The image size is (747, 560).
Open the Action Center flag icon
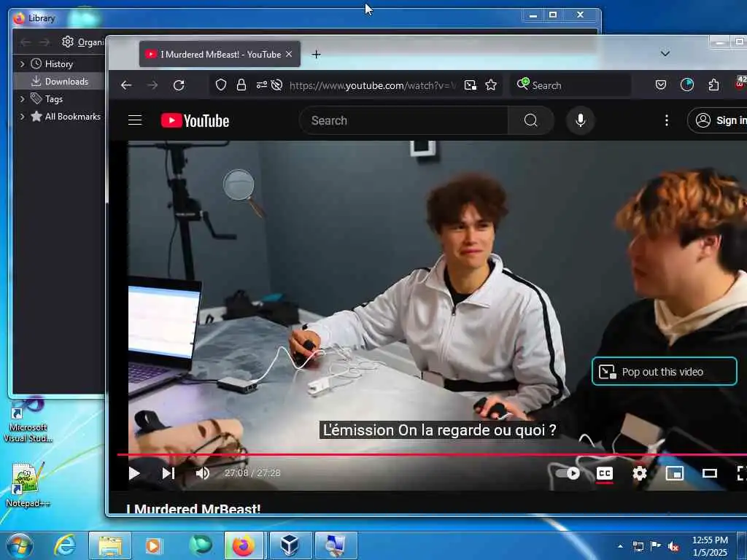(656, 546)
